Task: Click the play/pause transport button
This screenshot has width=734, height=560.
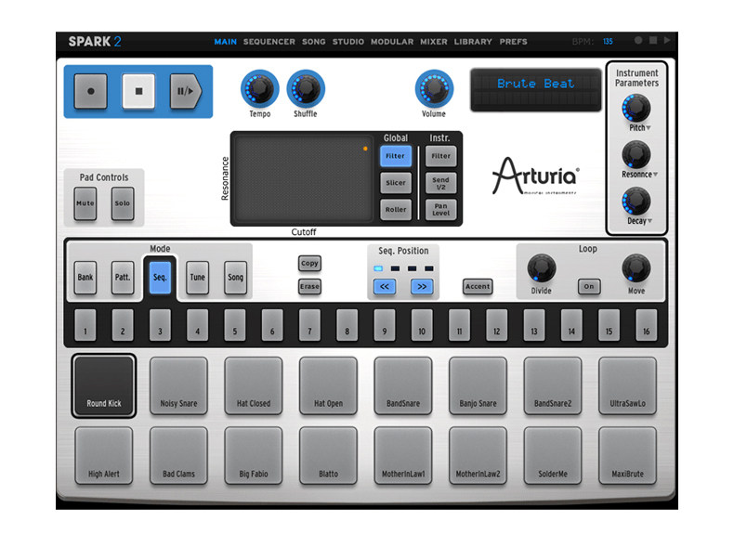Action: pos(186,91)
